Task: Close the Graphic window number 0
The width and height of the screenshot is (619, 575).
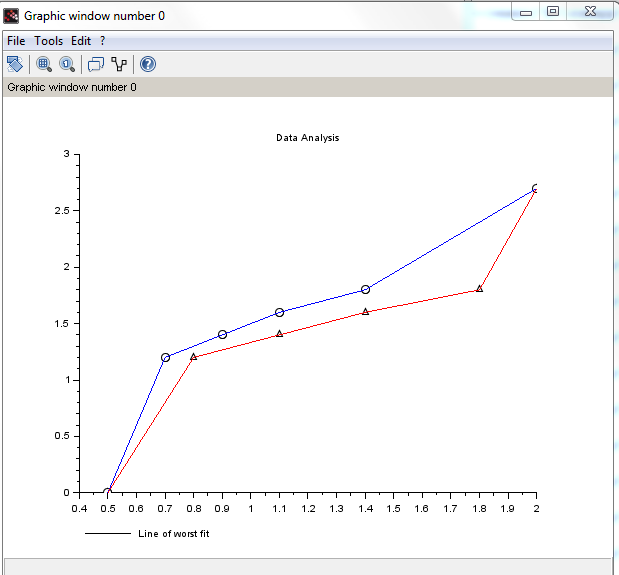Action: (x=590, y=11)
